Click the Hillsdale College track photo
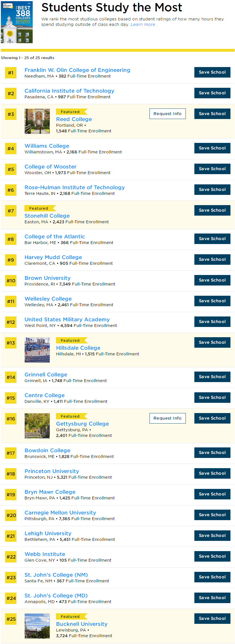 [37, 350]
